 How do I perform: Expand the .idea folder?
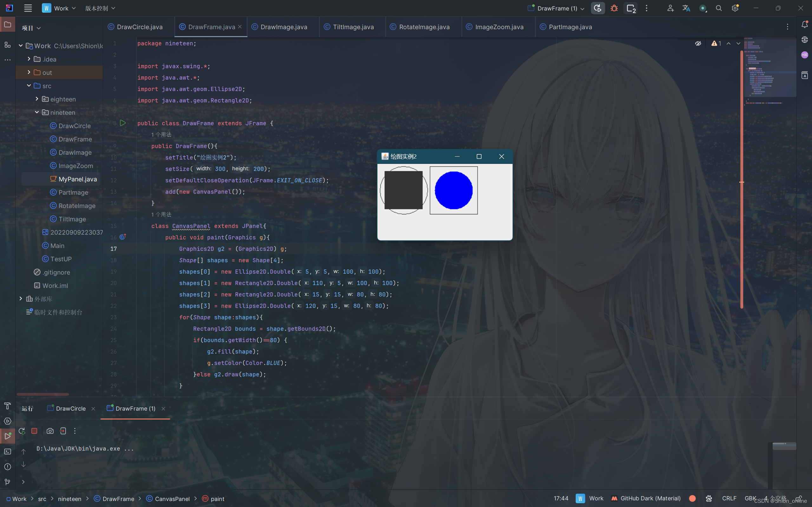pyautogui.click(x=29, y=59)
